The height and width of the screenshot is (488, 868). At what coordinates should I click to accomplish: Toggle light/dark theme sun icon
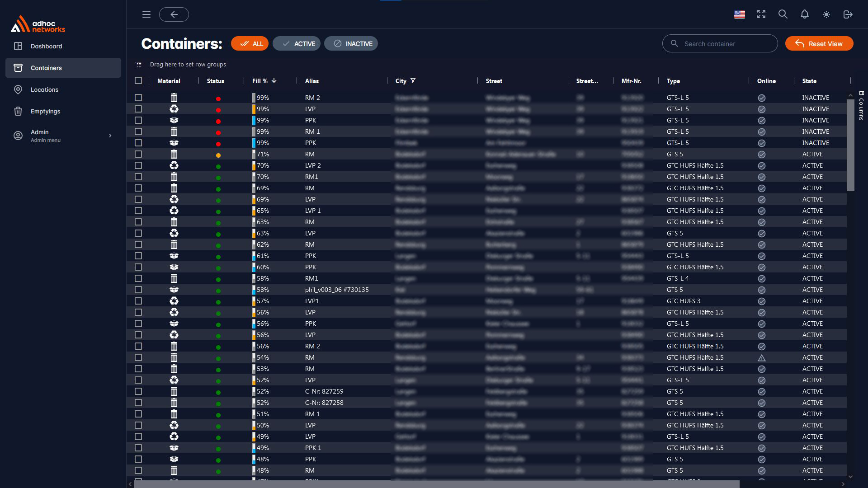[x=826, y=14]
